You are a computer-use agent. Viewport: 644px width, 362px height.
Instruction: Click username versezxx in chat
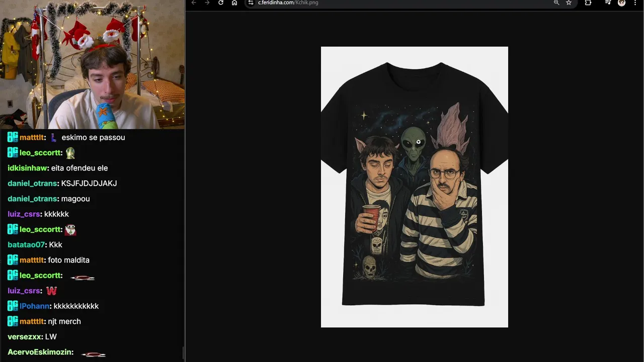[x=24, y=337]
